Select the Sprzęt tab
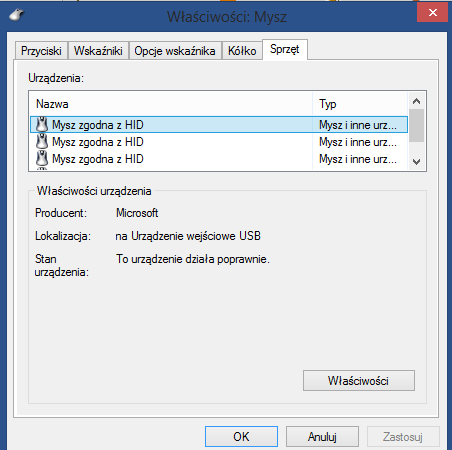Screen dimensions: 452x450 (x=285, y=49)
